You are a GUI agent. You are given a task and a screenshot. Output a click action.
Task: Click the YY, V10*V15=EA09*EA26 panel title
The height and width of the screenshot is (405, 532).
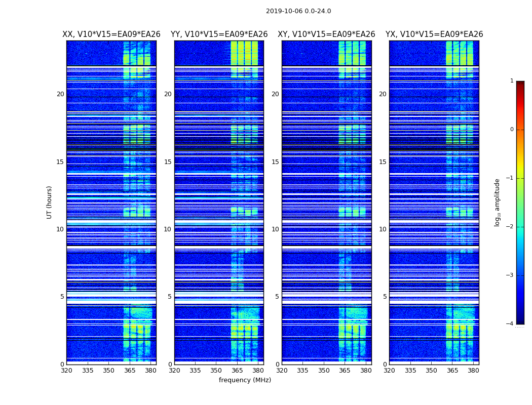pyautogui.click(x=219, y=34)
